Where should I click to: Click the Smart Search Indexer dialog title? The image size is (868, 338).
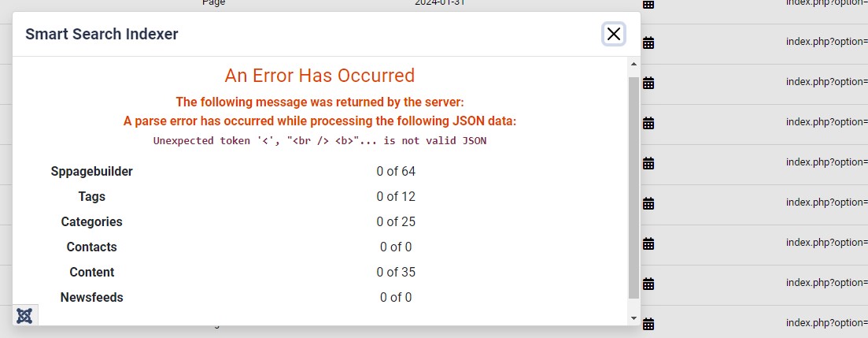tap(102, 34)
